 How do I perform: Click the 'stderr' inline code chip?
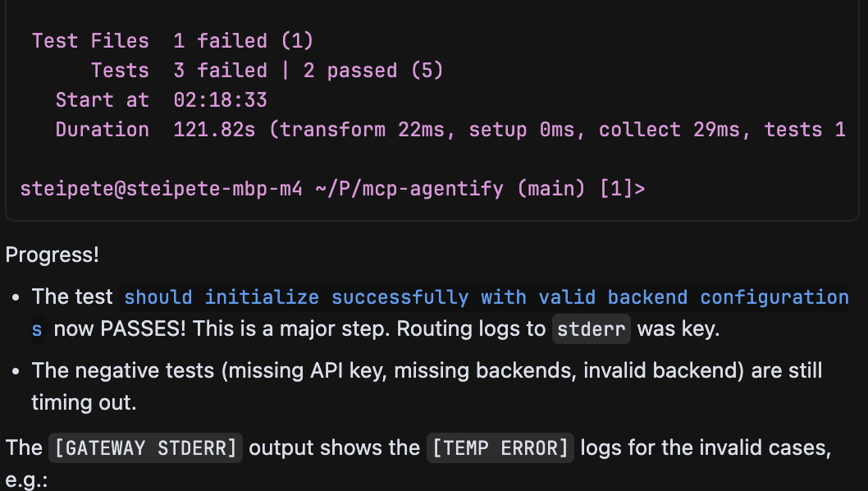click(592, 330)
